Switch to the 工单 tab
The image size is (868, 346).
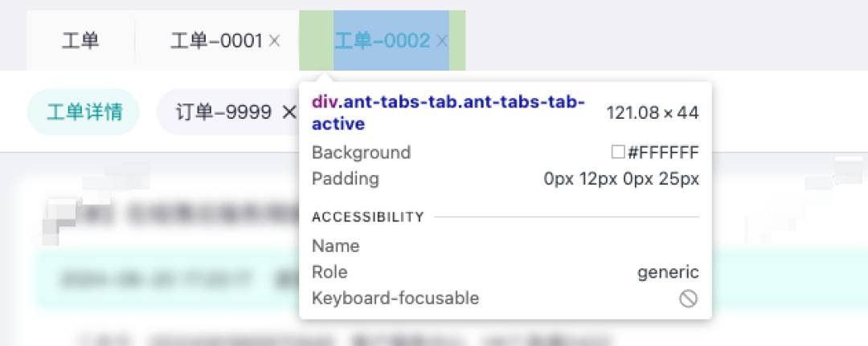tap(80, 40)
